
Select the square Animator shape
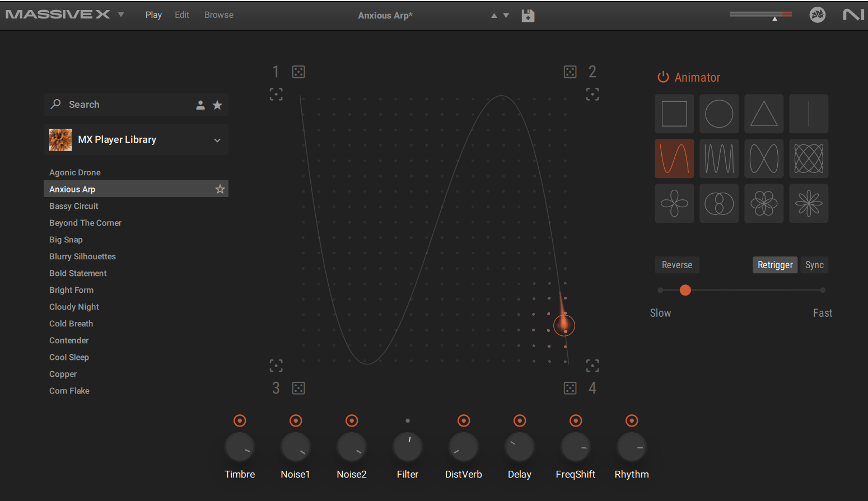click(x=674, y=114)
